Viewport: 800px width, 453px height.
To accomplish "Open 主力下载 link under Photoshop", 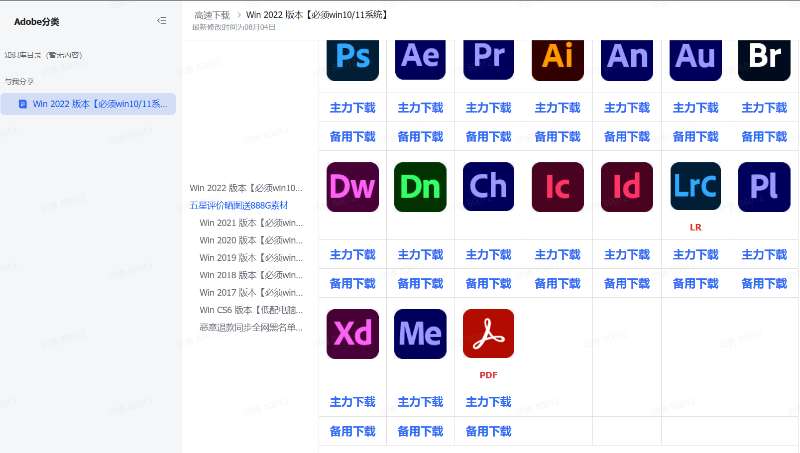I will pyautogui.click(x=353, y=108).
